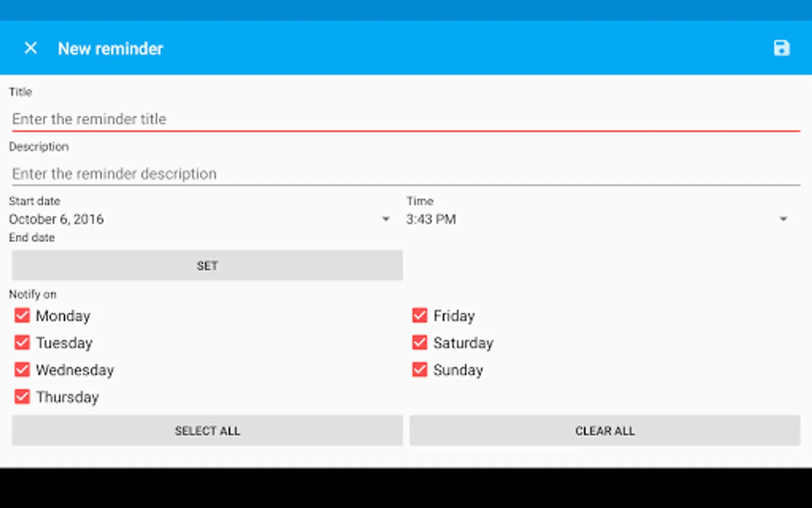The width and height of the screenshot is (812, 508).
Task: Focus the reminder description input field
Action: (x=406, y=174)
